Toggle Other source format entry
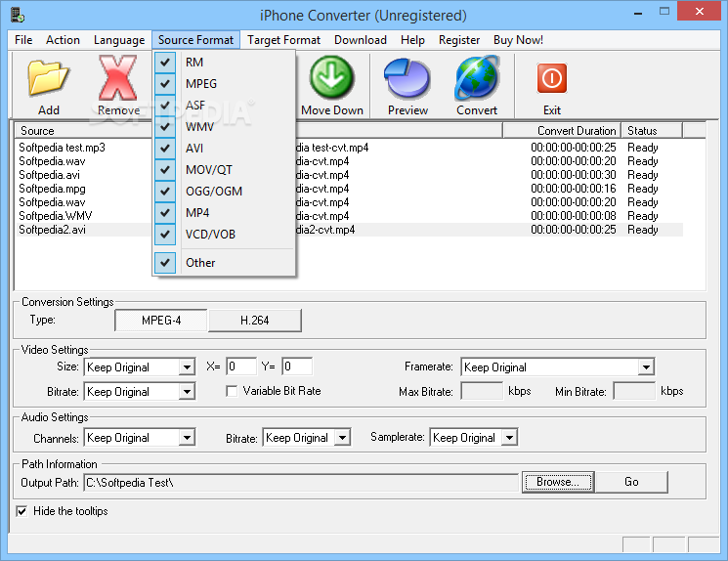The image size is (728, 561). coord(225,262)
